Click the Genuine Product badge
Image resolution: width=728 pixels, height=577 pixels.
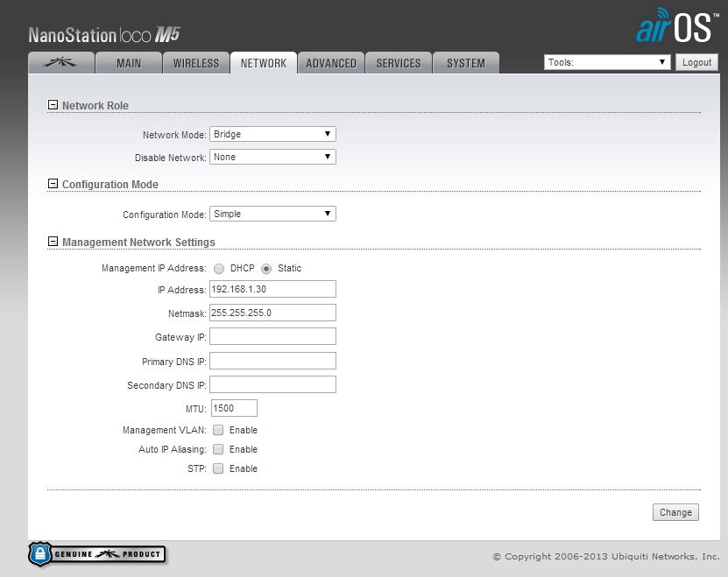(97, 553)
